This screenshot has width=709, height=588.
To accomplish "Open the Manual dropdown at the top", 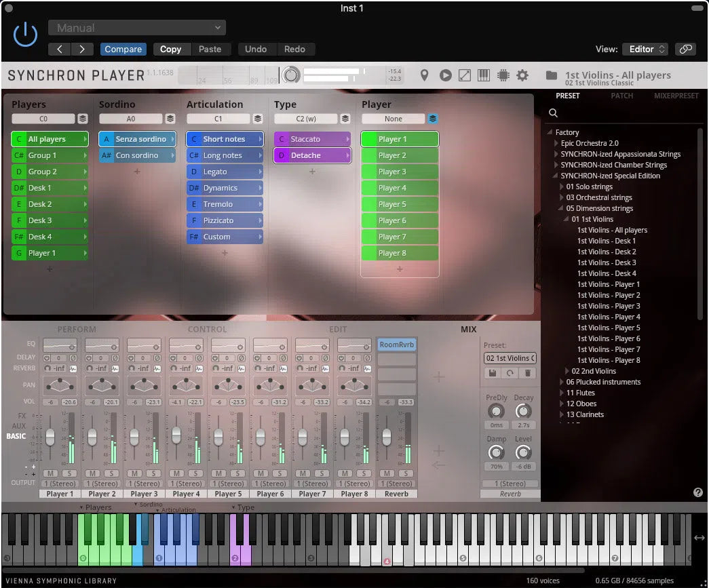I will point(136,27).
